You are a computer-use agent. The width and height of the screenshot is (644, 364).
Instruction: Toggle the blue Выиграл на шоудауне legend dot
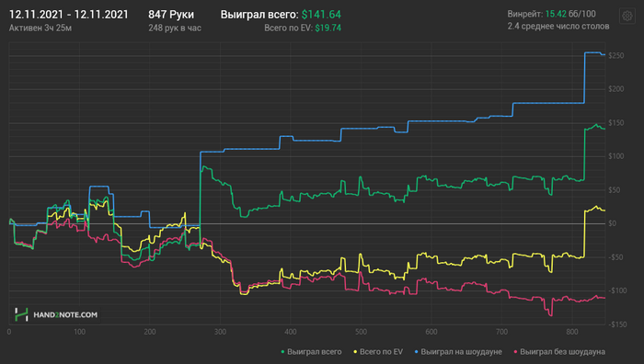417,352
